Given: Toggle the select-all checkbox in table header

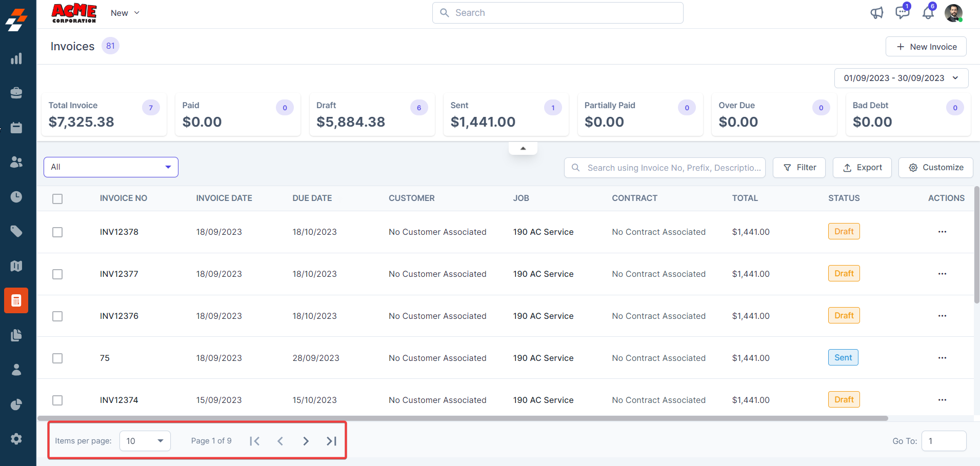Looking at the screenshot, I should tap(57, 199).
